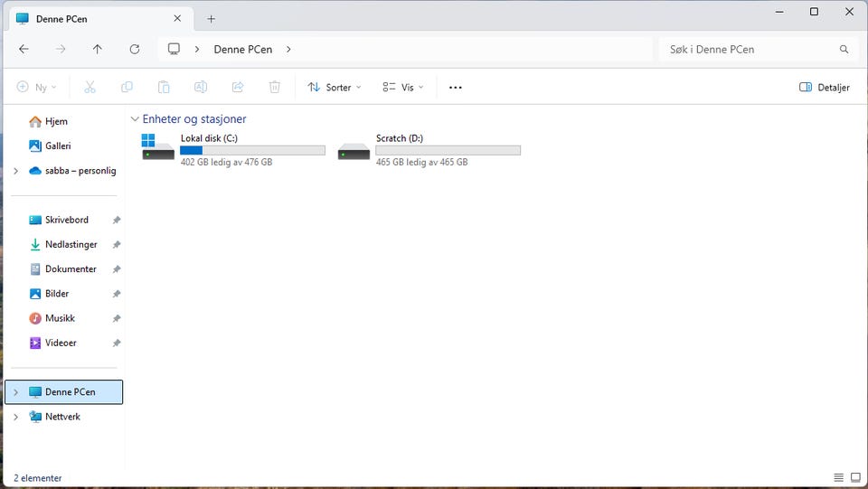Image resolution: width=868 pixels, height=489 pixels.
Task: Switch to large thumbnails view icon
Action: click(856, 477)
